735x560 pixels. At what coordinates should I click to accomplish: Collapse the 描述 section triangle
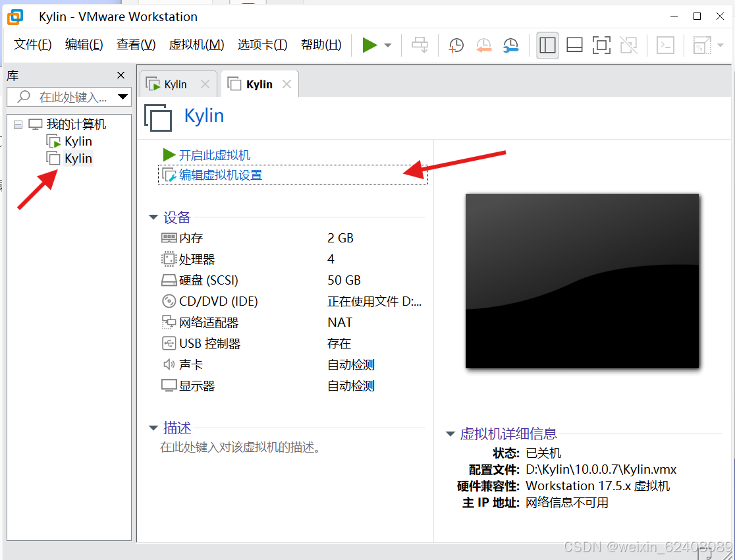click(x=153, y=428)
